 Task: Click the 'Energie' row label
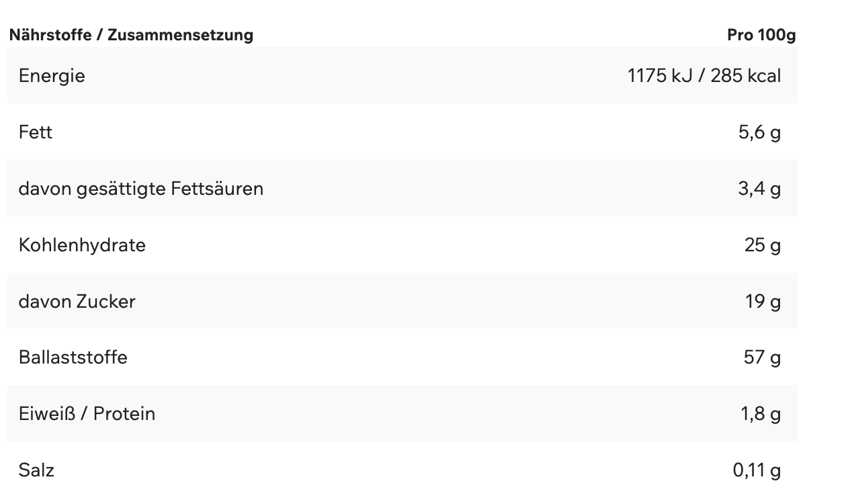(x=52, y=75)
